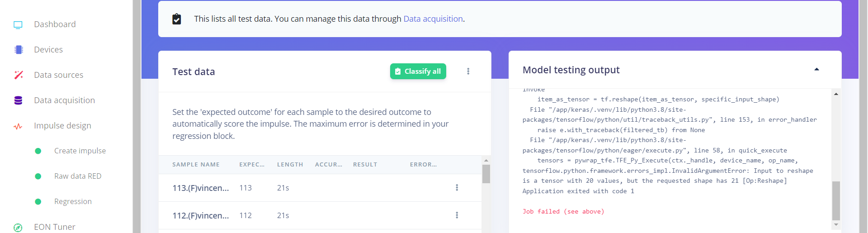Open Test data kebab menu

click(x=468, y=71)
